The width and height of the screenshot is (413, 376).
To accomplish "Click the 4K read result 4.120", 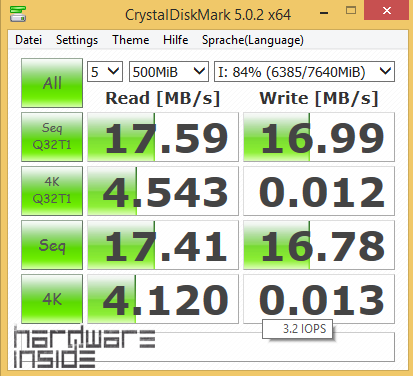I will (163, 299).
